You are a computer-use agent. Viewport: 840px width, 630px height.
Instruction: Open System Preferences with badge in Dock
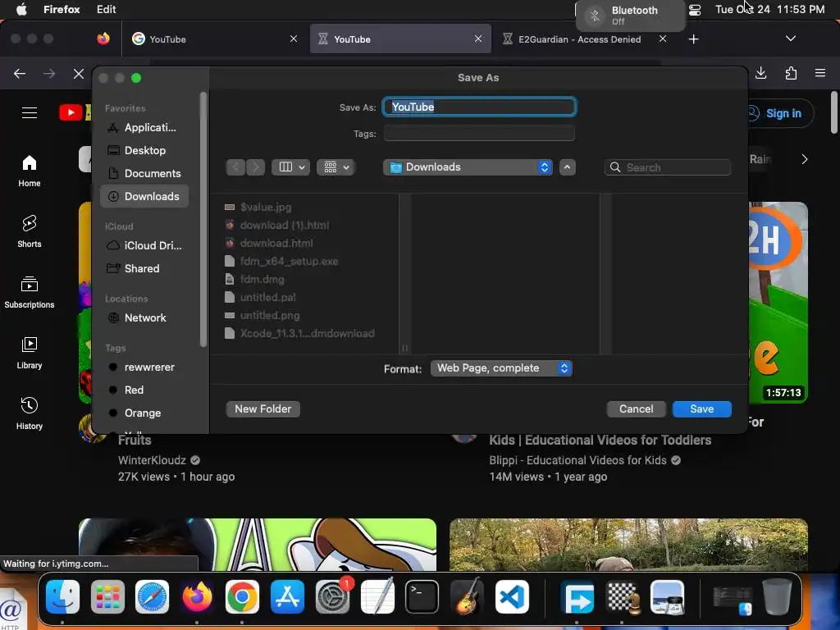click(332, 596)
